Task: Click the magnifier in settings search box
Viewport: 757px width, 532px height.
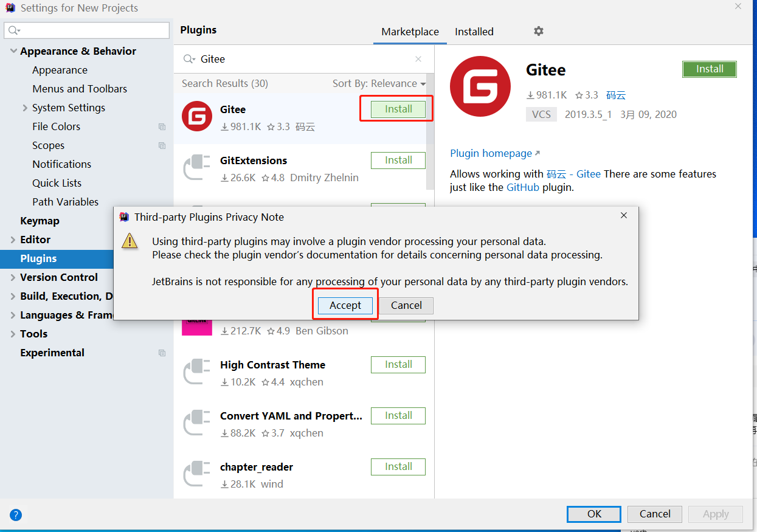Action: [x=14, y=30]
